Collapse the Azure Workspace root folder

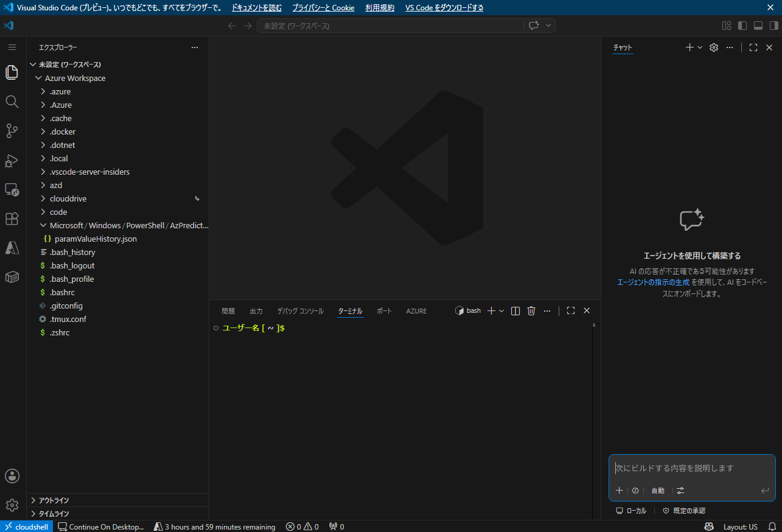[117, 78]
